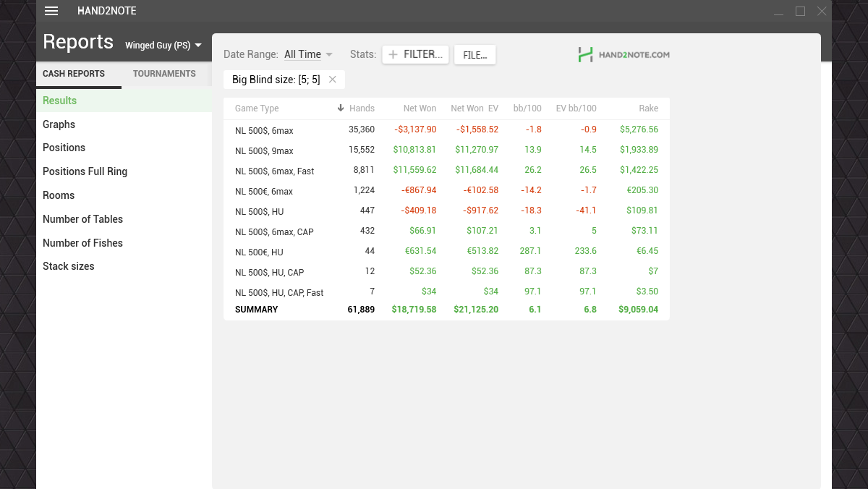This screenshot has height=489, width=868.
Task: Sort by EV bb/100 column header
Action: [576, 109]
